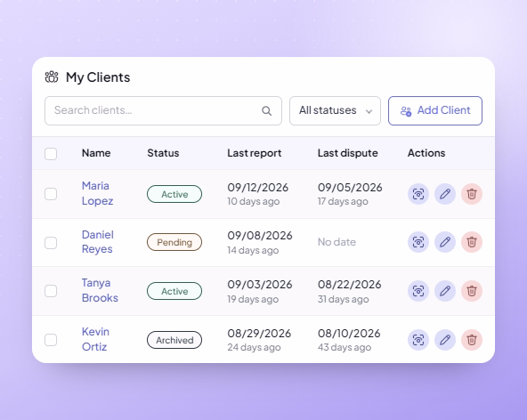This screenshot has width=527, height=420.
Task: Click last report date 09/12/2026
Action: (258, 187)
